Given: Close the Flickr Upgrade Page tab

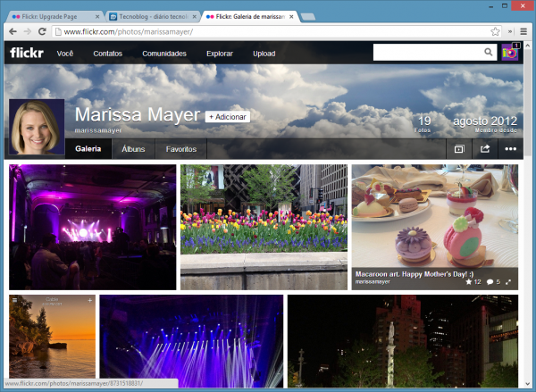Looking at the screenshot, I should point(97,16).
